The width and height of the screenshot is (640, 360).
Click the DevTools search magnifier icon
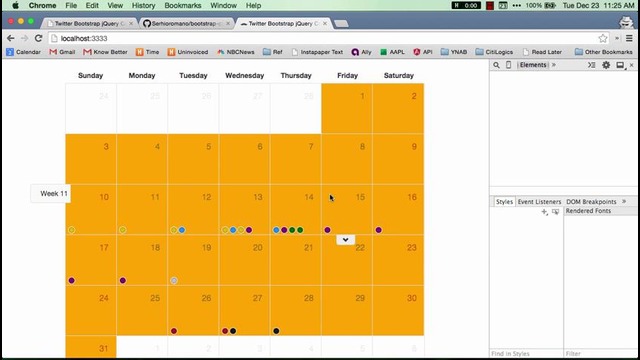[496, 65]
